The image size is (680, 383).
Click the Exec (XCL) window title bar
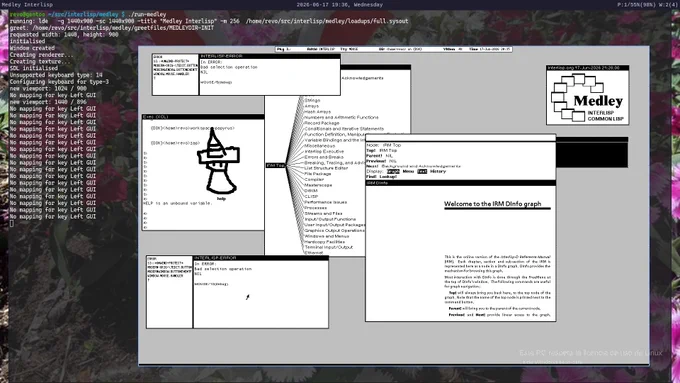point(203,117)
